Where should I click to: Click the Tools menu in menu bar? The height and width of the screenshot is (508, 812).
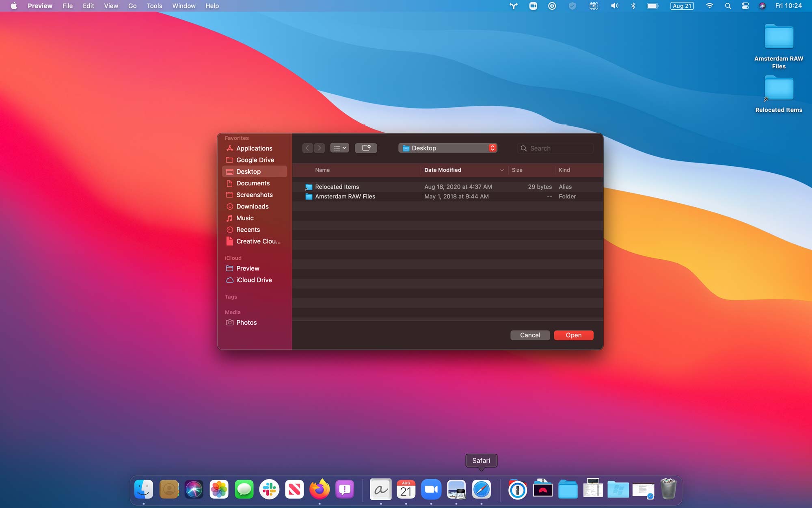click(x=154, y=6)
